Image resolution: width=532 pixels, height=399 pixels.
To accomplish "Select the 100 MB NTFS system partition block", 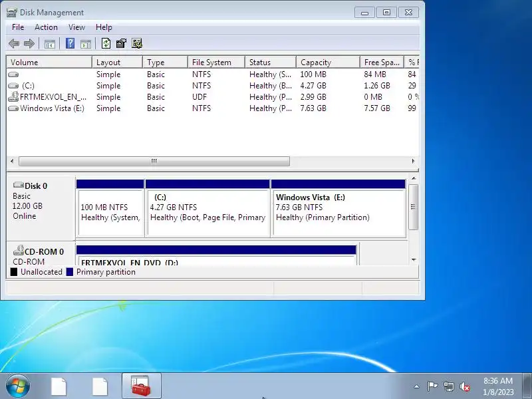I will [x=110, y=208].
